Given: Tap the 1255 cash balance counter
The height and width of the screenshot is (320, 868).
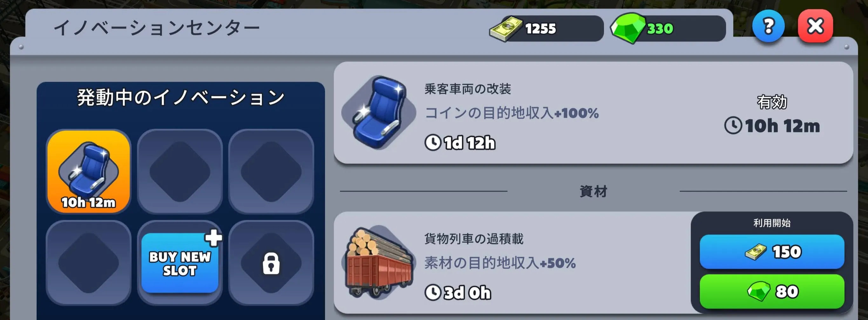Looking at the screenshot, I should [546, 29].
